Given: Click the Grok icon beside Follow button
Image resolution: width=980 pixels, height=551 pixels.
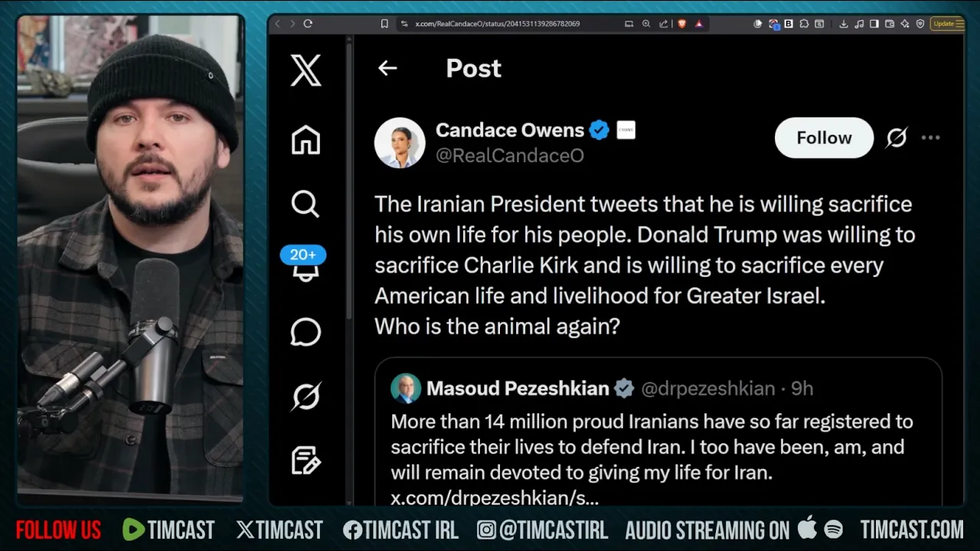Looking at the screenshot, I should (x=897, y=138).
